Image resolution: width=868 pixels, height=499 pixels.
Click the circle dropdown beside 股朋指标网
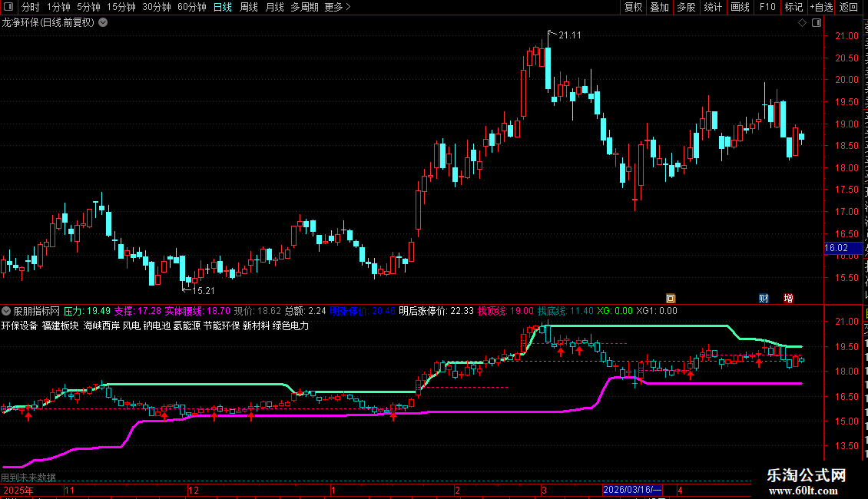point(6,311)
